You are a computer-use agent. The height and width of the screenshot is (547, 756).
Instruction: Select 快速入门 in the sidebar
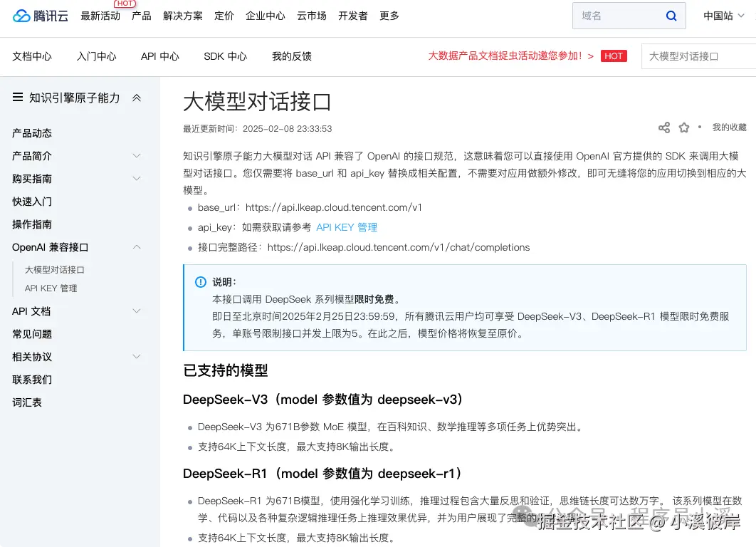click(x=31, y=202)
